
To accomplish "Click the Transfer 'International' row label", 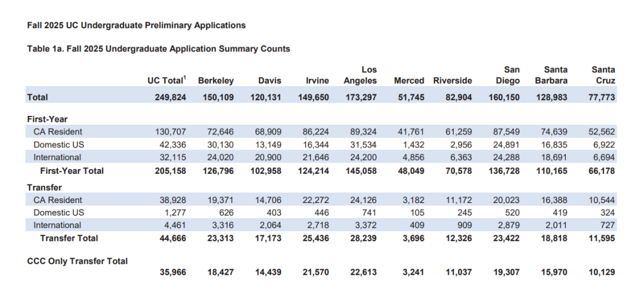I will (57, 225).
